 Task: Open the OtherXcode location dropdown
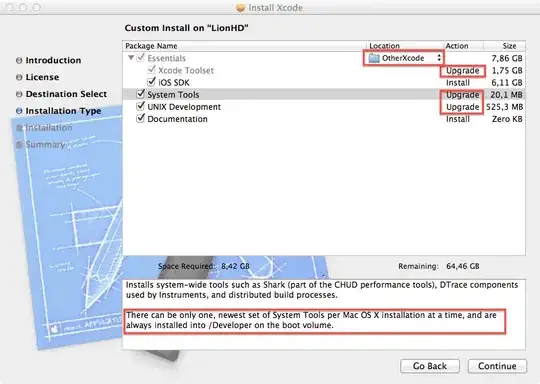point(404,58)
